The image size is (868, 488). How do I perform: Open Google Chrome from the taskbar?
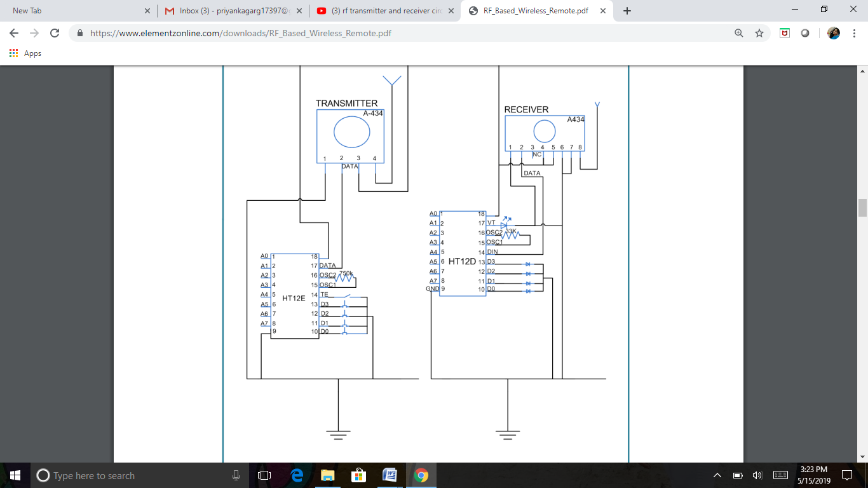coord(421,475)
